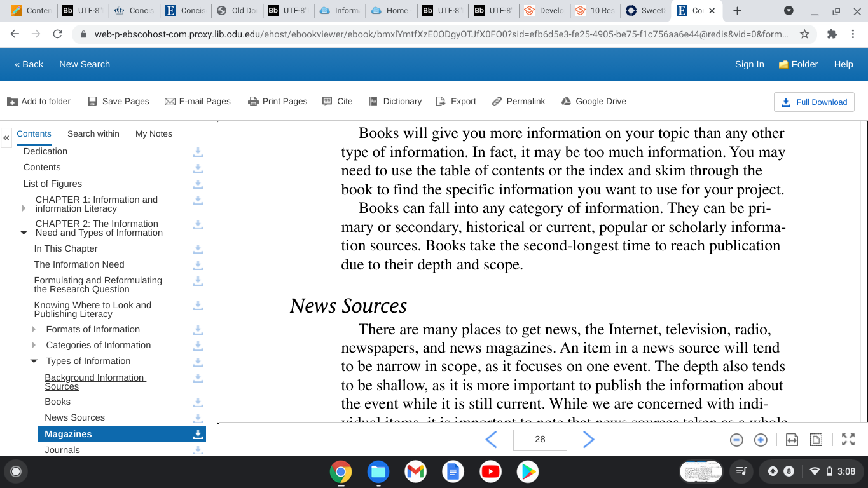Image resolution: width=868 pixels, height=488 pixels.
Task: Click the Save Pages floppy icon
Action: pos(93,102)
